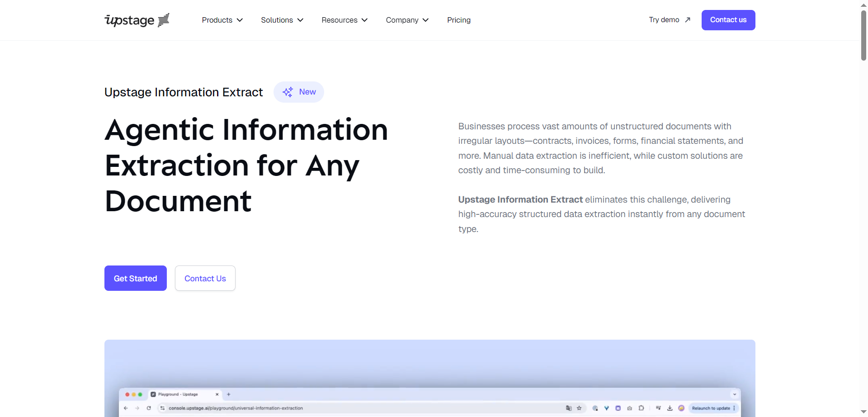Expand the Products dropdown menu
The image size is (868, 417).
(222, 20)
